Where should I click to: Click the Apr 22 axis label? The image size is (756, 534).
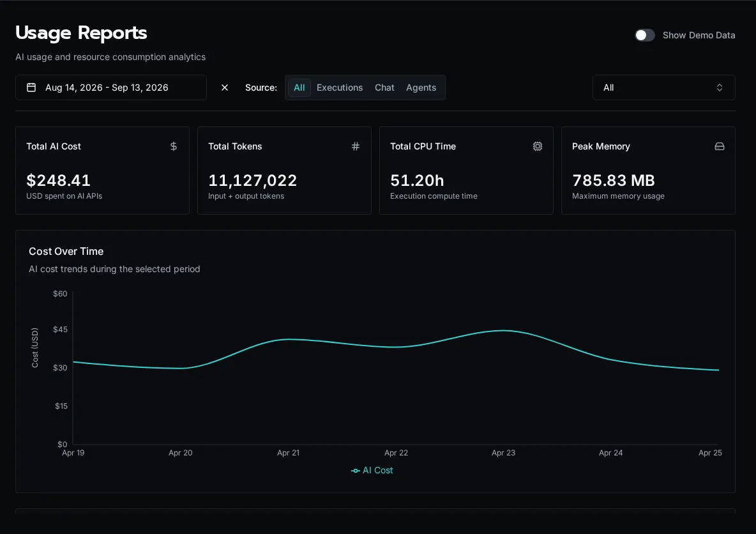tap(396, 452)
